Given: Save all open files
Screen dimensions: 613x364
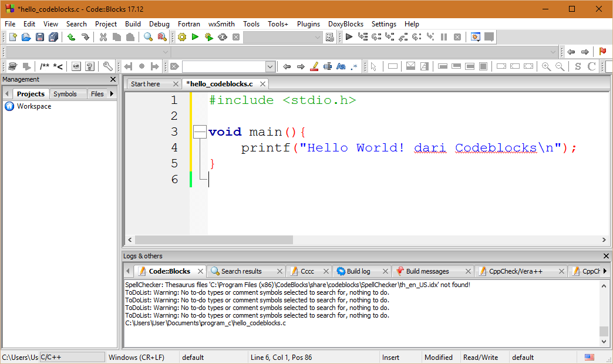Looking at the screenshot, I should coord(53,36).
